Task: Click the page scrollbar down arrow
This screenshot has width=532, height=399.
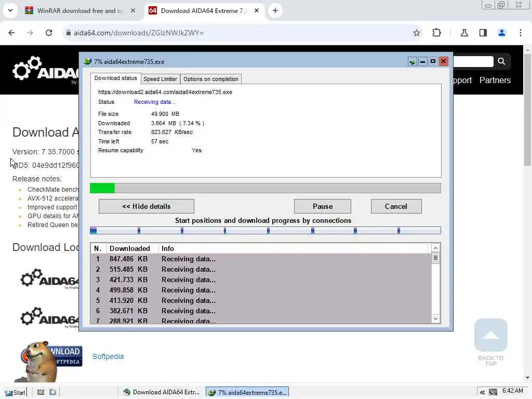Action: 527,378
